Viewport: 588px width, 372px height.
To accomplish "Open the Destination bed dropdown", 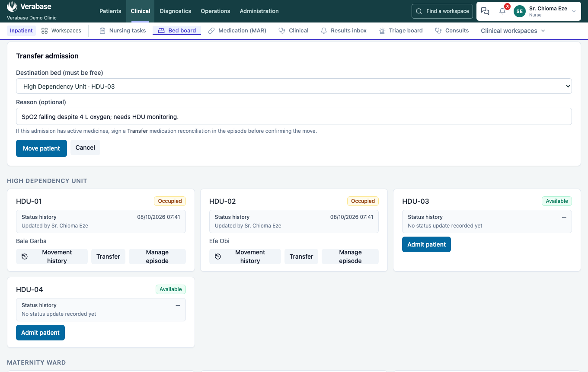I will pos(294,87).
